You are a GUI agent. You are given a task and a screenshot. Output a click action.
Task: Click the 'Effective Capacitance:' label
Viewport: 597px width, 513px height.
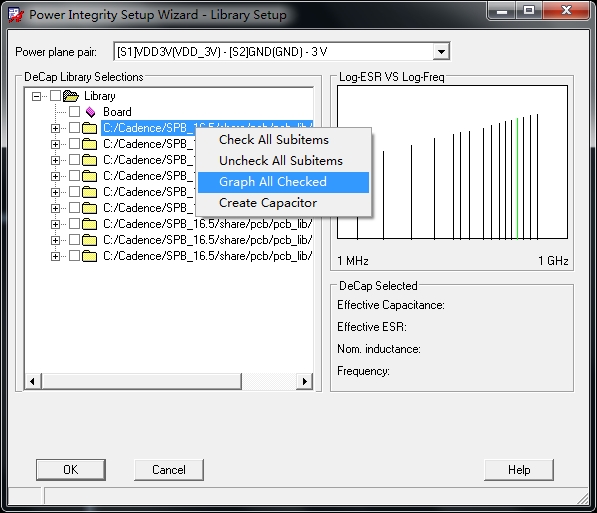tap(391, 305)
